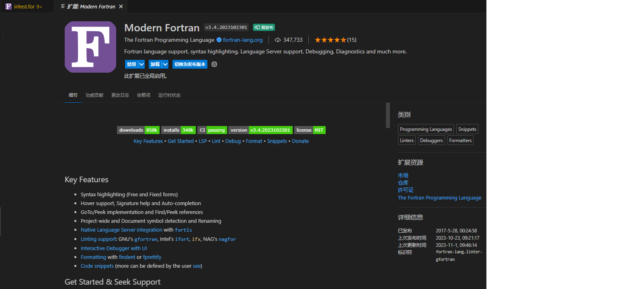Viewport: 644px width, 289px height.
Task: Follow the Lint link
Action: 216,141
